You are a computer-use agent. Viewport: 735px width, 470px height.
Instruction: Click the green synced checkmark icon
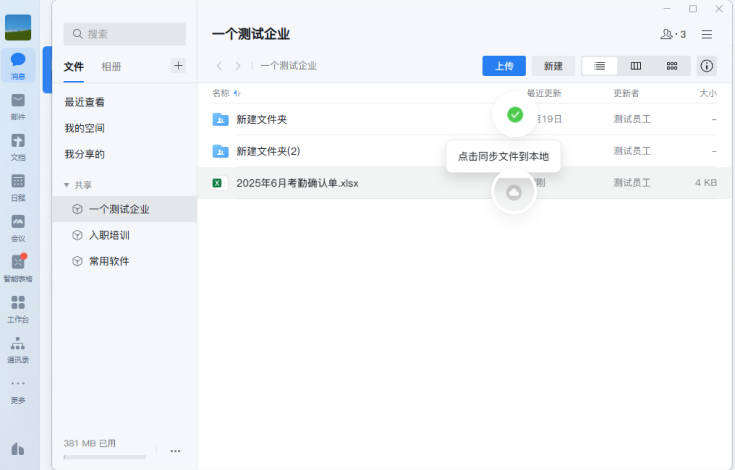(x=515, y=114)
